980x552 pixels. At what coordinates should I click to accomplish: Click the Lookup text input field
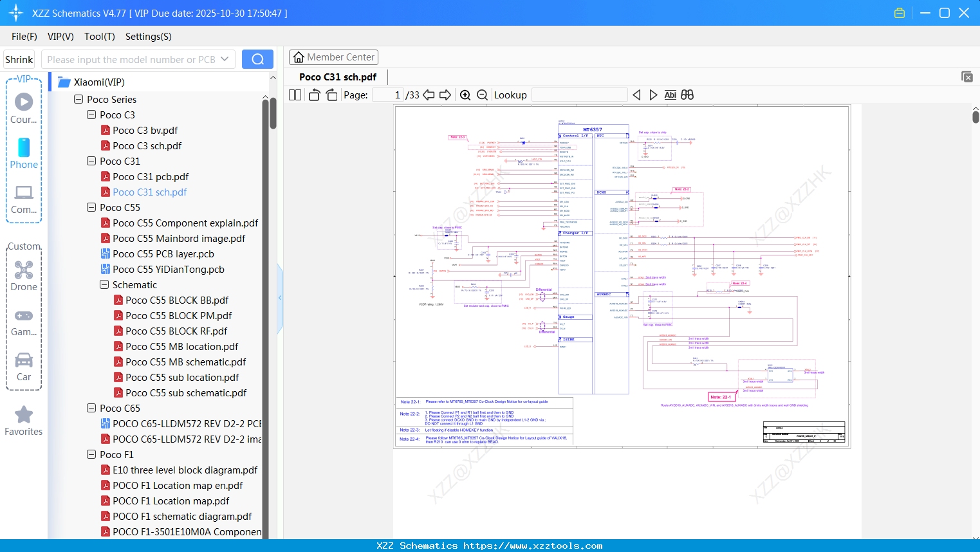tap(579, 95)
